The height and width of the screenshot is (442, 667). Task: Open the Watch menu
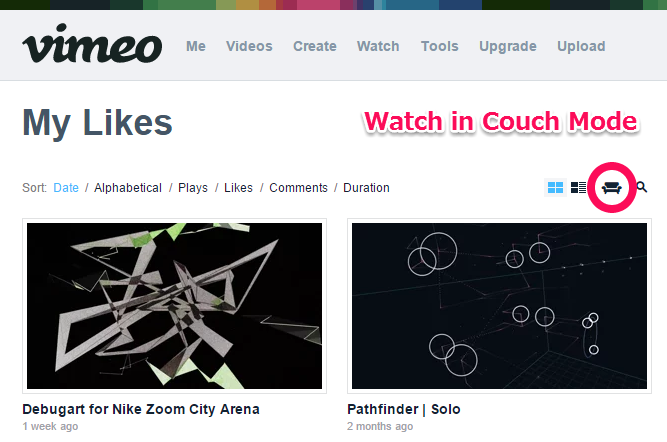tap(378, 46)
